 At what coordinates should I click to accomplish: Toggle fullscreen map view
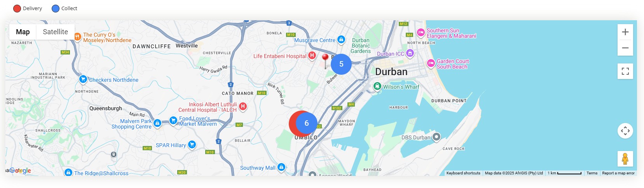[x=625, y=71]
